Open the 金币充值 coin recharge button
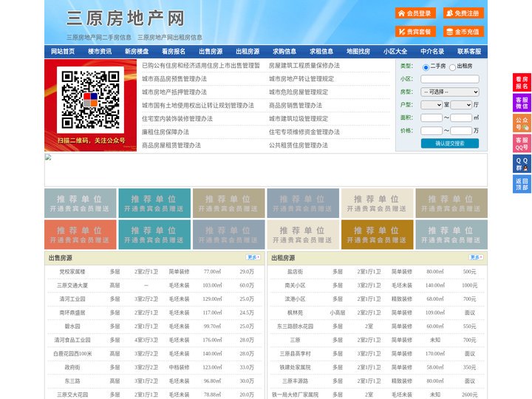532x399 pixels. [463, 32]
